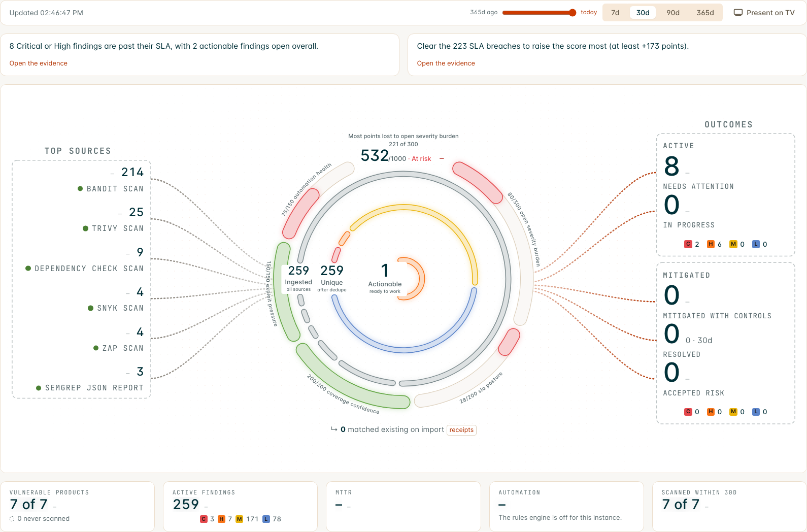This screenshot has height=532, width=807.
Task: Click the green dot beside Dependency Check Scan
Action: (x=28, y=269)
